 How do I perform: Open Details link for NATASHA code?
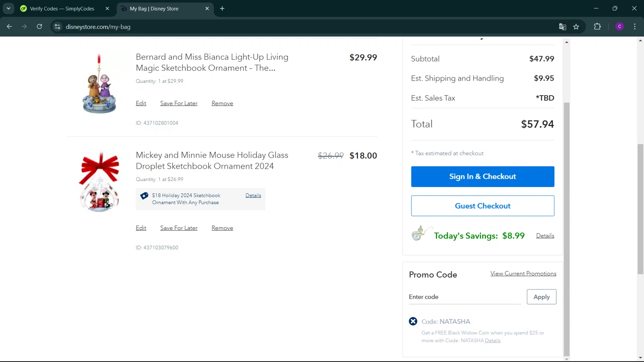(493, 341)
